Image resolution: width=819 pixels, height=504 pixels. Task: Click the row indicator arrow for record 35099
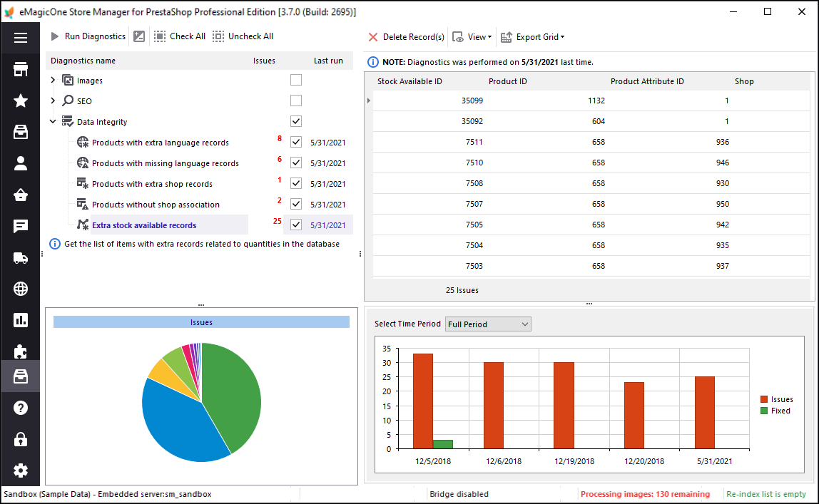point(369,101)
